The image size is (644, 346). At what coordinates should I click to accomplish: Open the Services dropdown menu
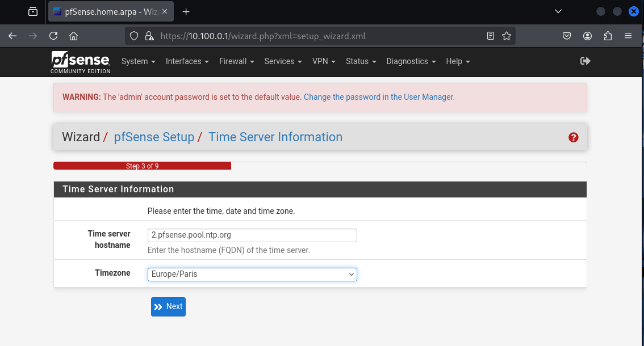tap(283, 62)
